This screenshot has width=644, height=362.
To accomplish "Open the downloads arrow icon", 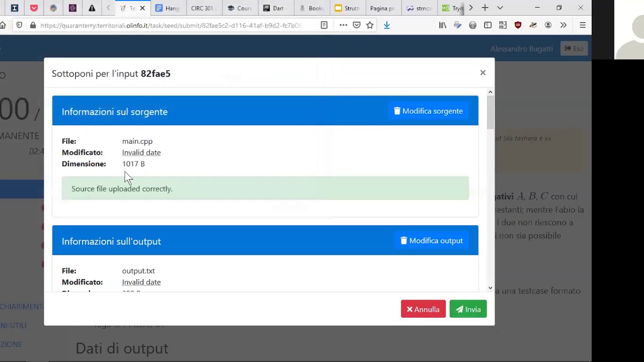I will tap(386, 25).
